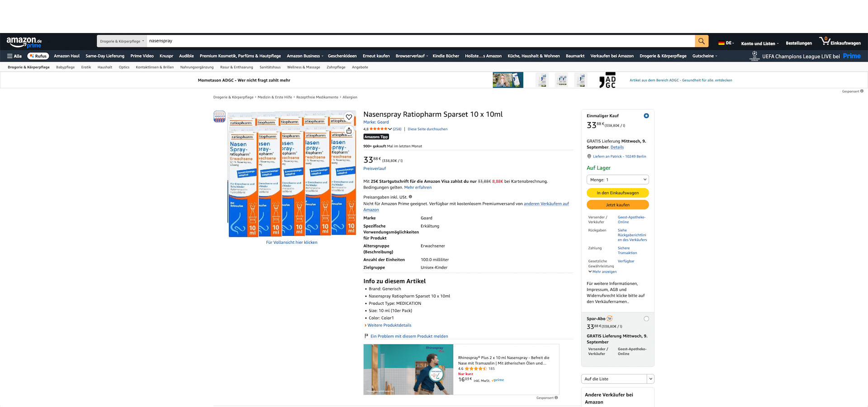This screenshot has width=868, height=407.
Task: Click the orange search magnifier button
Action: tap(702, 41)
